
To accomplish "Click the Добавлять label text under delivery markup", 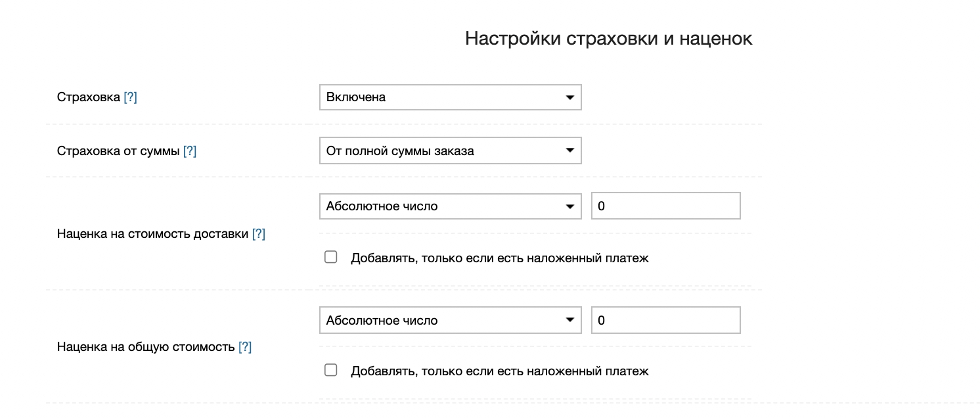I will 499,258.
